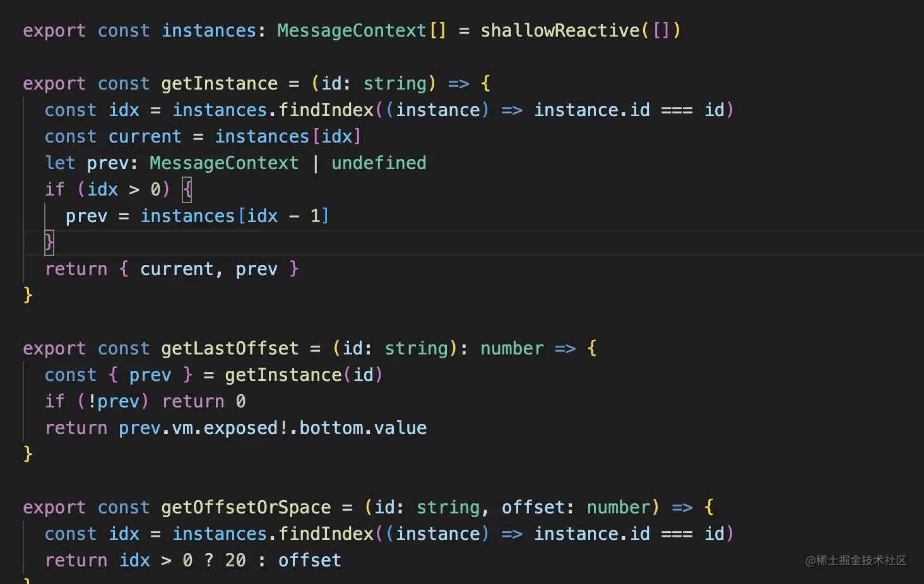Click 'current' in 'const current = instances[idx]'
924x584 pixels.
pyautogui.click(x=145, y=136)
